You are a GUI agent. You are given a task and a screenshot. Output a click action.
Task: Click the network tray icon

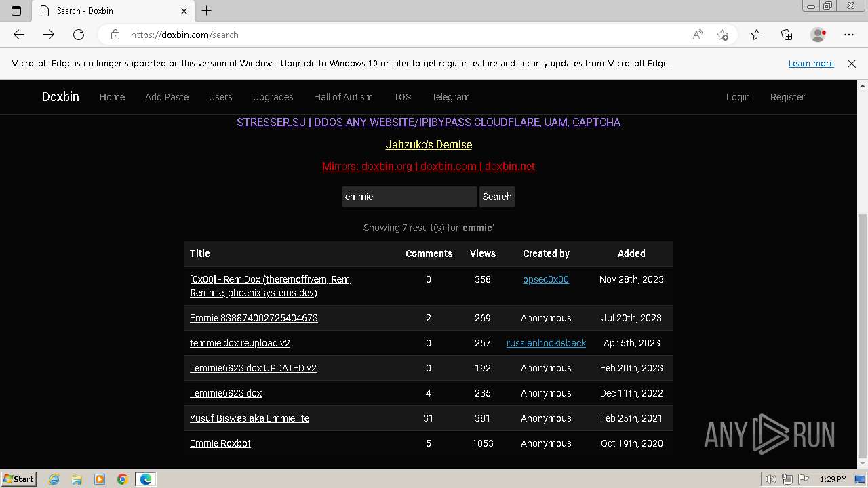(x=787, y=479)
